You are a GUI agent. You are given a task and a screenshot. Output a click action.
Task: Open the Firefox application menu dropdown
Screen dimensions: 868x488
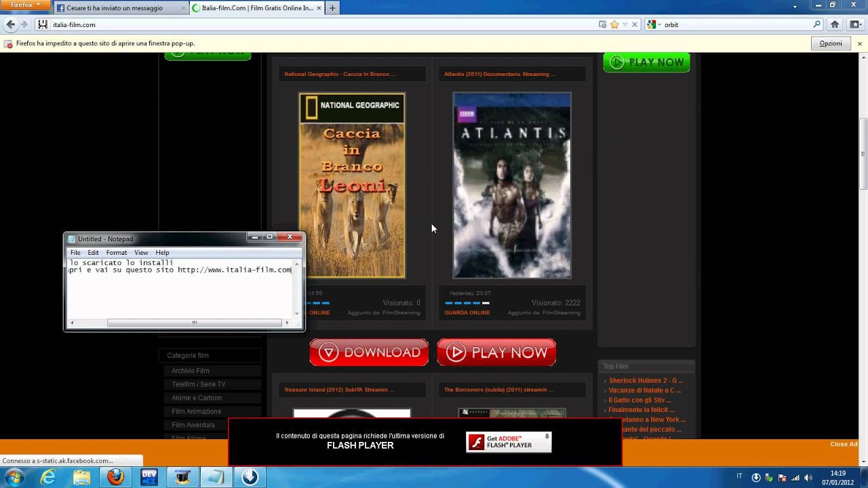25,5
